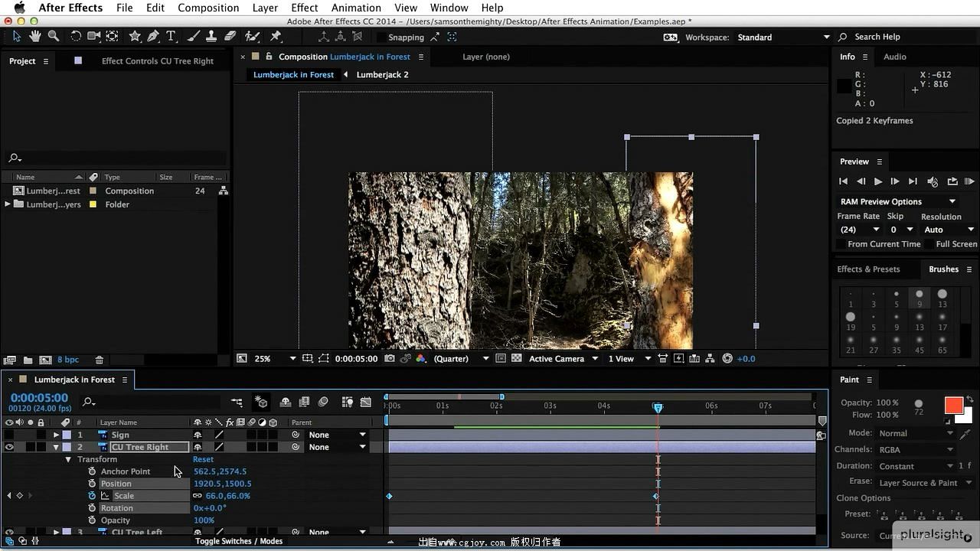
Task: Enable Full Screen preview checkbox
Action: [929, 244]
